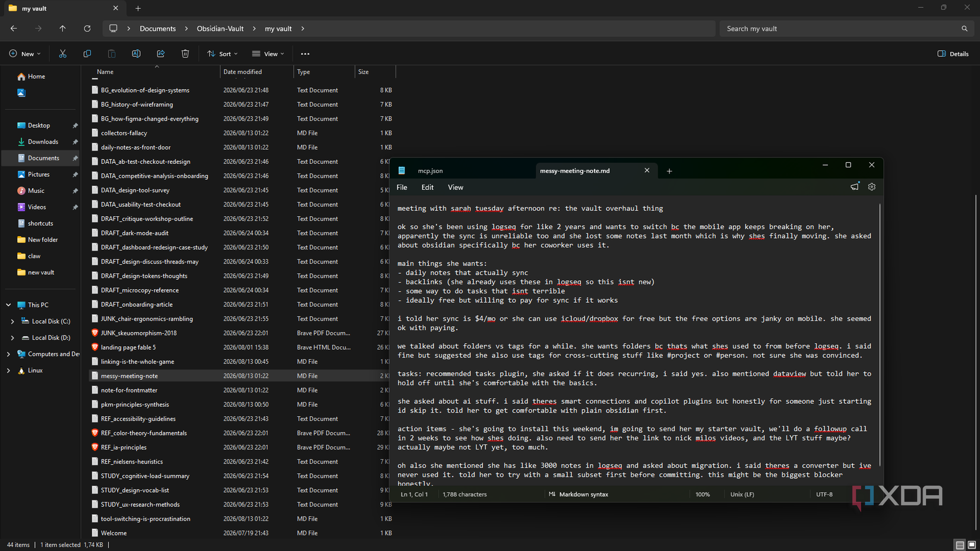Click the PC monitor icon in address bar
980x551 pixels.
[113, 28]
